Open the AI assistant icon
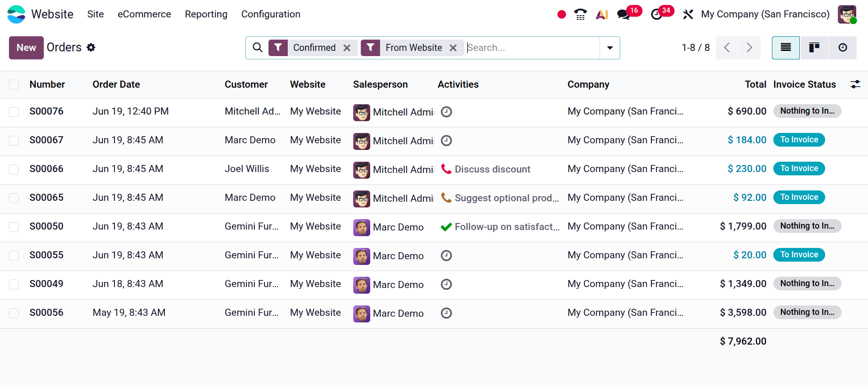Screen dimensions: 868x387 [x=602, y=15]
